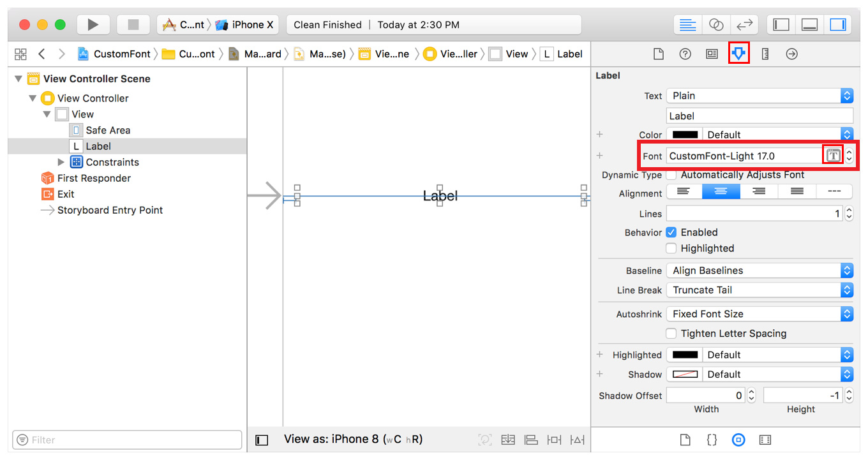Enable Automatically Adjusts Font checkbox
868x460 pixels.
[x=671, y=175]
